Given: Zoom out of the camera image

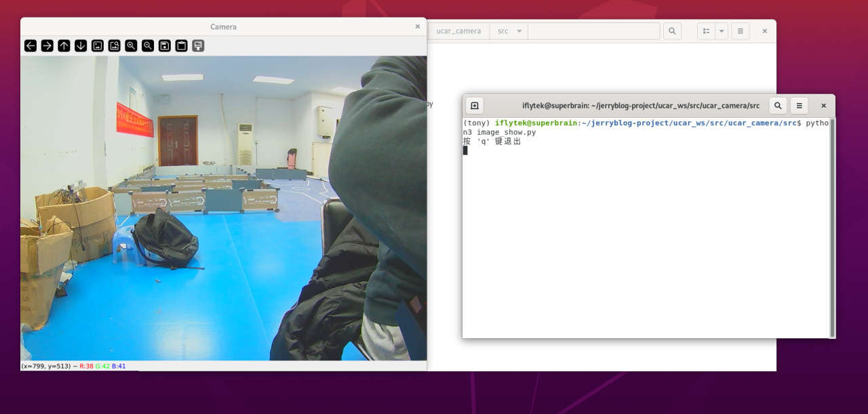Looking at the screenshot, I should [x=148, y=46].
